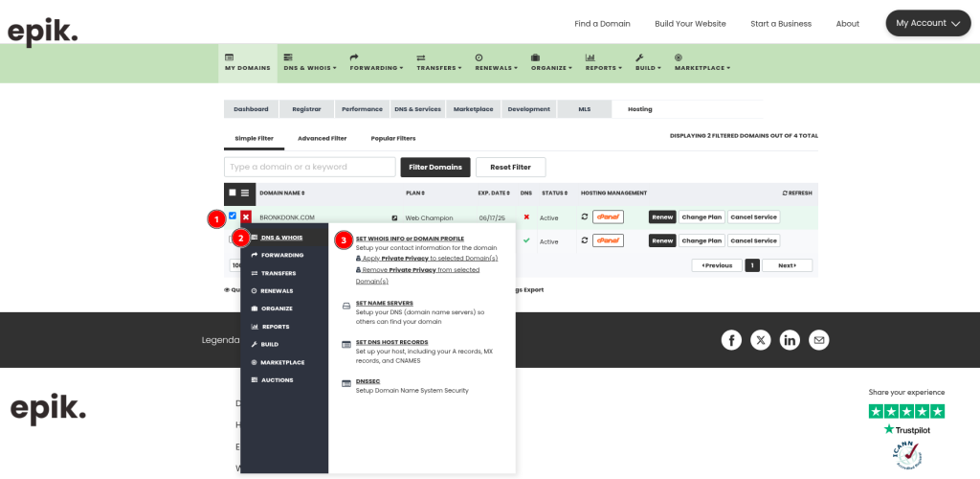
Task: Expand Organize dropdown in green navigation bar
Action: (x=551, y=62)
